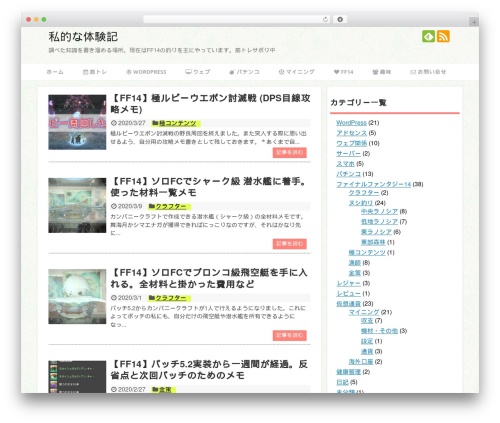Image resolution: width=500 pixels, height=423 pixels.
Task: Click the round extension icon beside address bar
Action: [340, 19]
